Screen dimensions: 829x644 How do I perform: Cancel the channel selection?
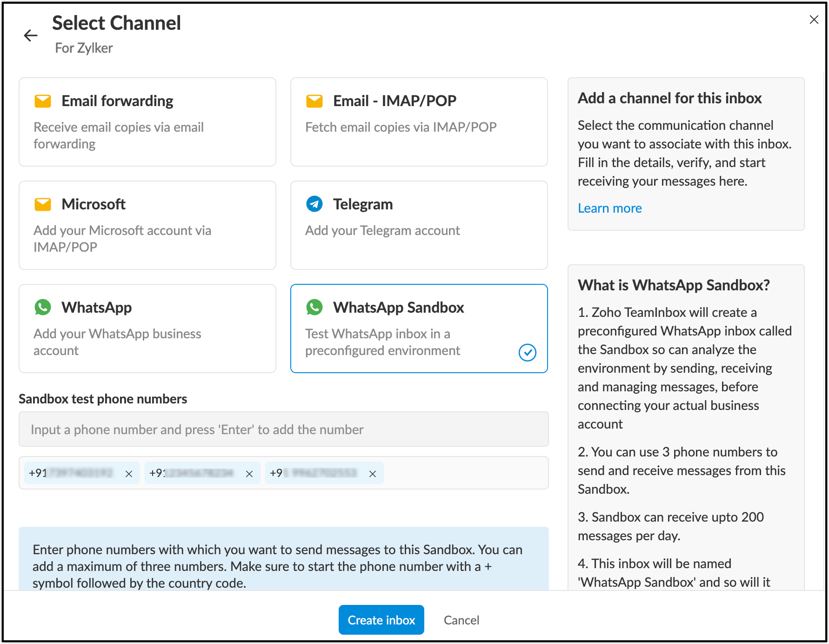[x=461, y=620]
